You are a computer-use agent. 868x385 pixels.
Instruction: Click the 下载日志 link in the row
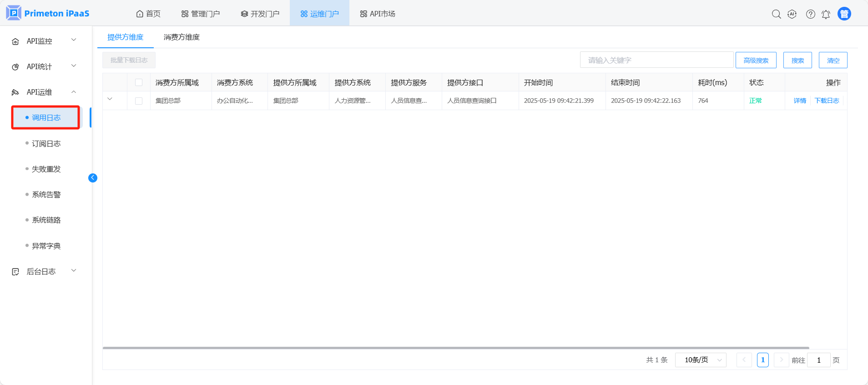pos(827,101)
